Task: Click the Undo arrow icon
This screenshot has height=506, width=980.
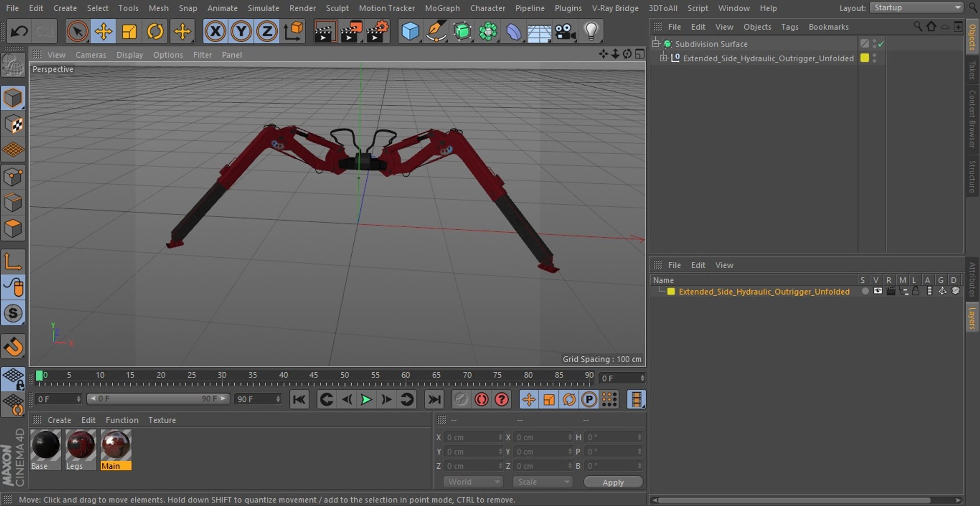Action: tap(19, 32)
